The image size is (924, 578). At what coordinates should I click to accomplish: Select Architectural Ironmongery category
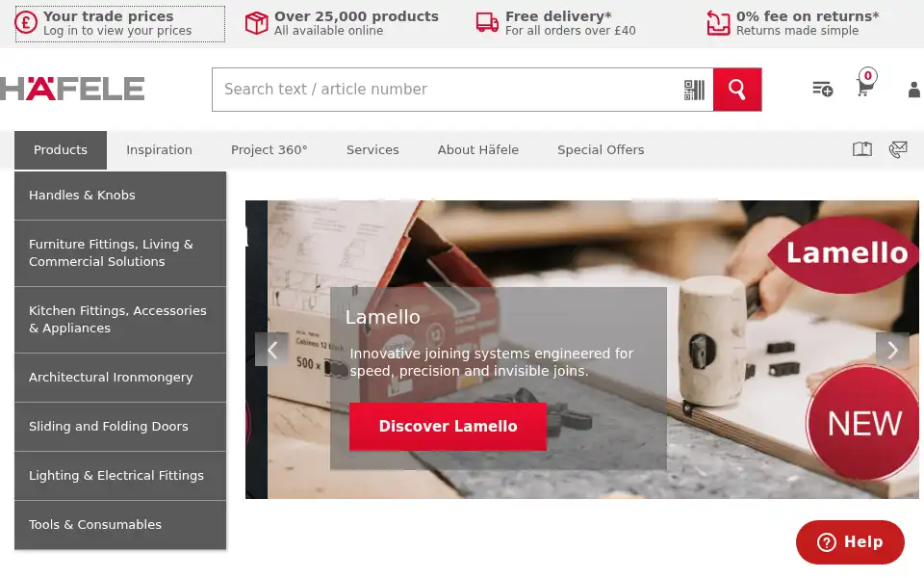tap(120, 378)
